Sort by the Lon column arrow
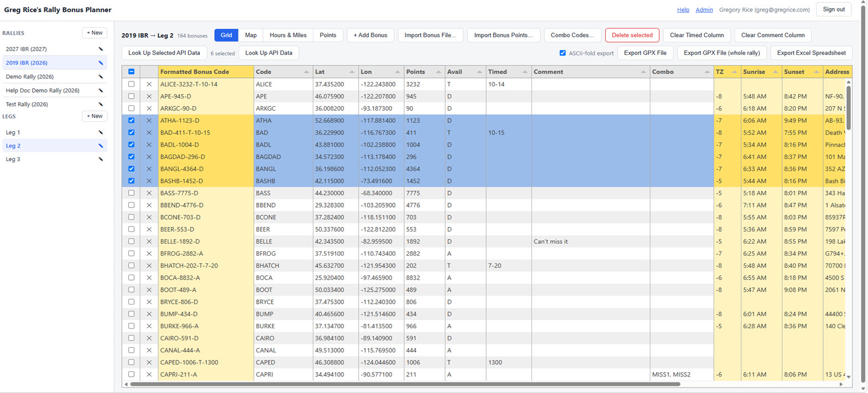868x393 pixels. coord(397,72)
